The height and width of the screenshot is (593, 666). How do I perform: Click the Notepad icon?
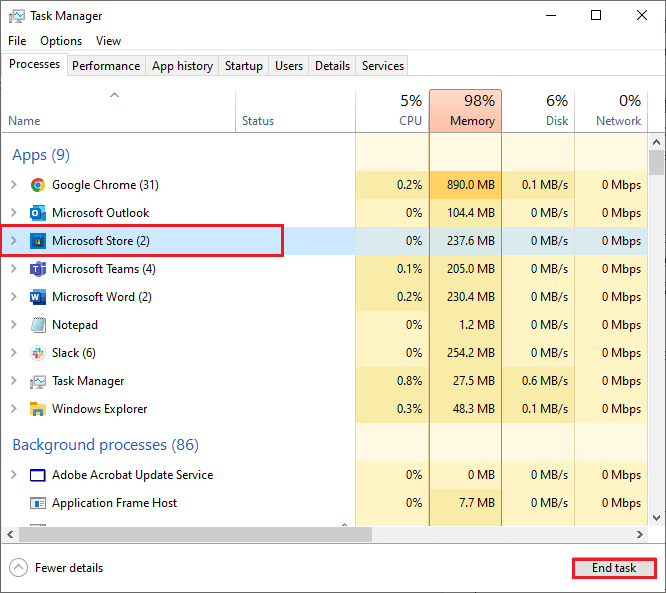[x=38, y=325]
